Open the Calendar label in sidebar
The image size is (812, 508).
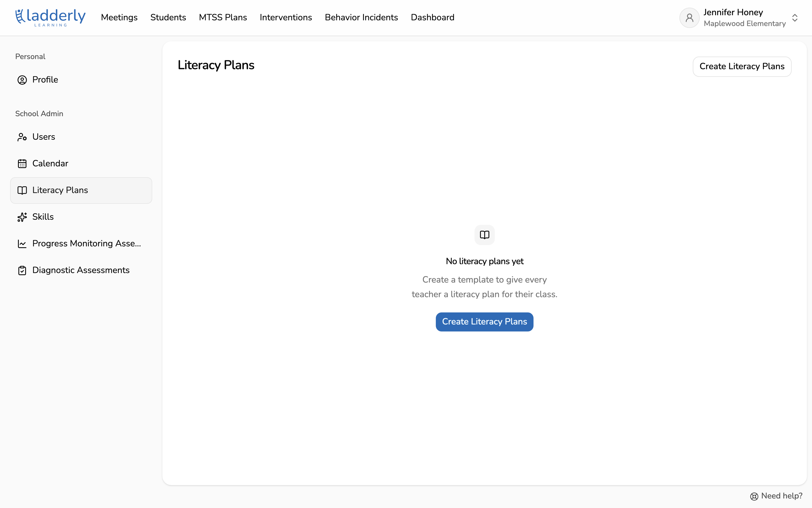coord(50,163)
